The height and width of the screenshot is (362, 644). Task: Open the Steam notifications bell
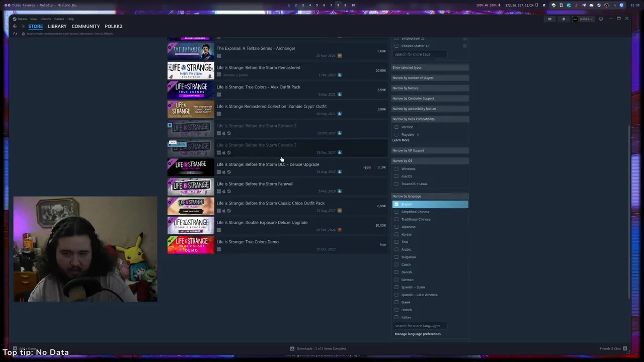pyautogui.click(x=563, y=19)
